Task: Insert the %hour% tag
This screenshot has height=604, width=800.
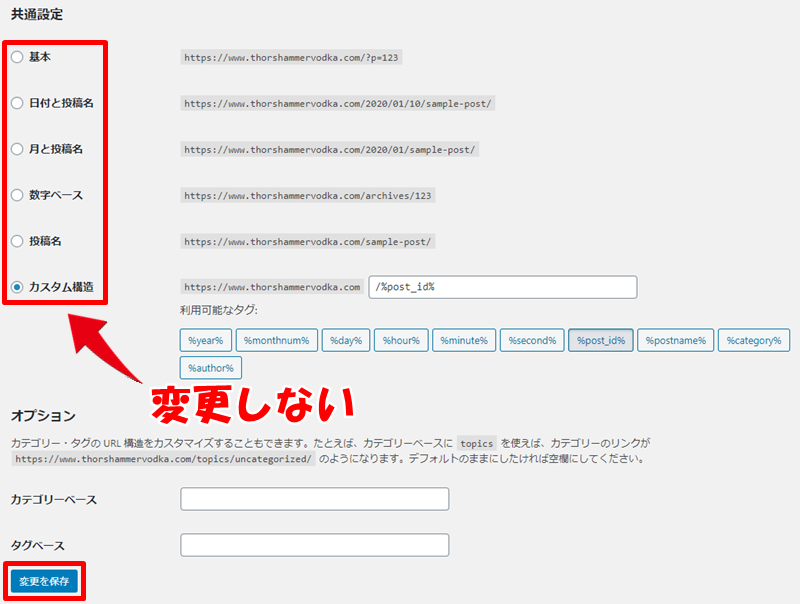Action: pos(401,341)
